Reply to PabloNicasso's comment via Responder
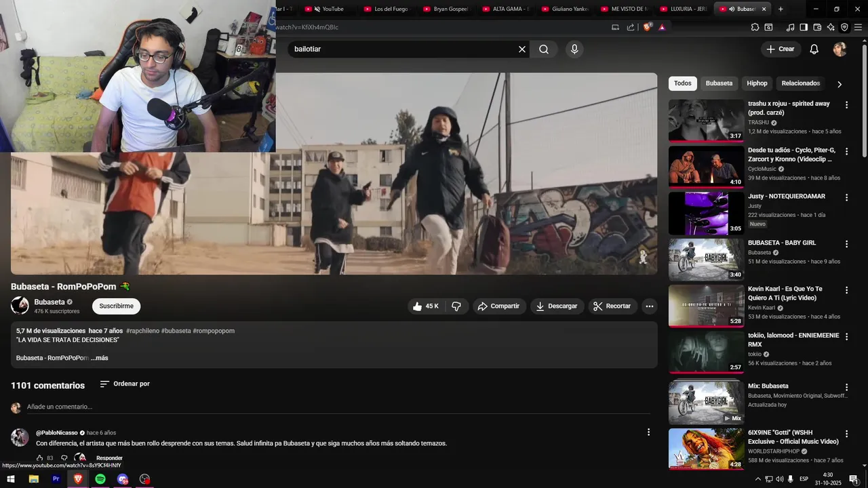The image size is (868, 488). 109,458
